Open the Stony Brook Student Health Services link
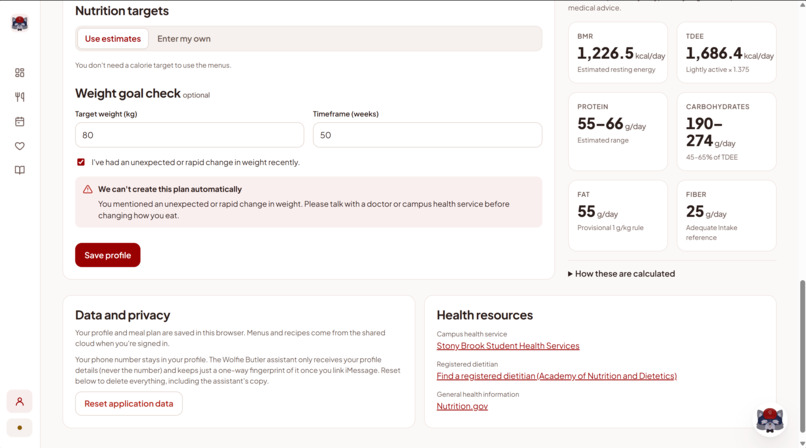Image resolution: width=806 pixels, height=448 pixels. pos(508,346)
